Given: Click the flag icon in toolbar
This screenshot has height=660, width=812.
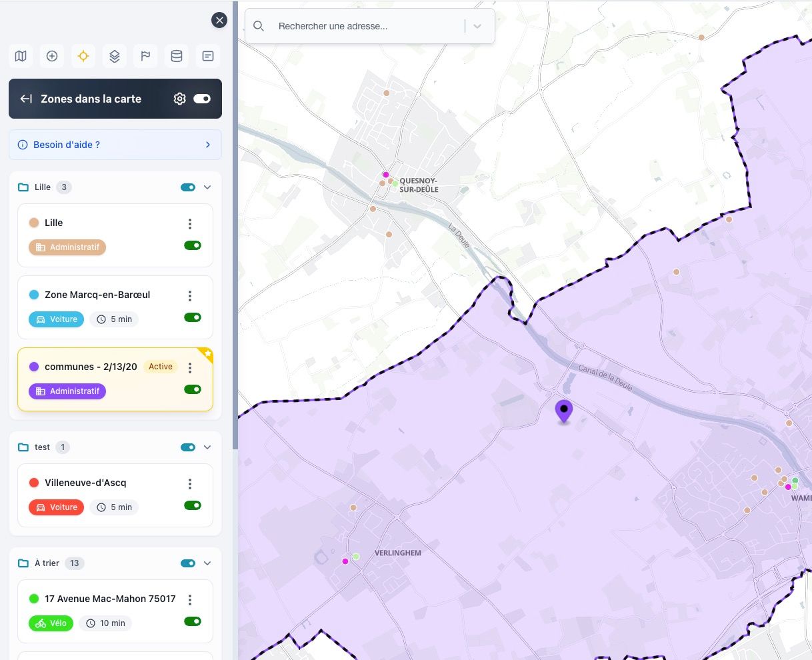Looking at the screenshot, I should click(x=145, y=56).
